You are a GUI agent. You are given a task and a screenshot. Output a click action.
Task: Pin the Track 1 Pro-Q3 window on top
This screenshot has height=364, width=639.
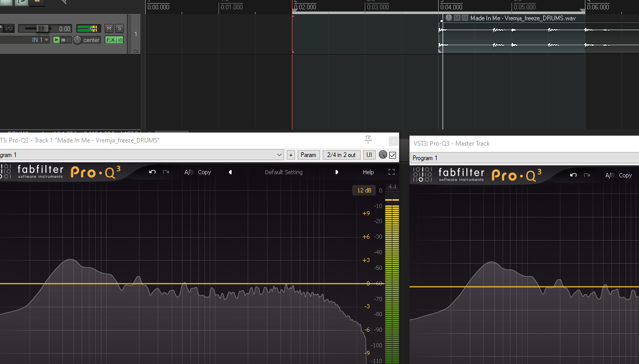click(368, 139)
